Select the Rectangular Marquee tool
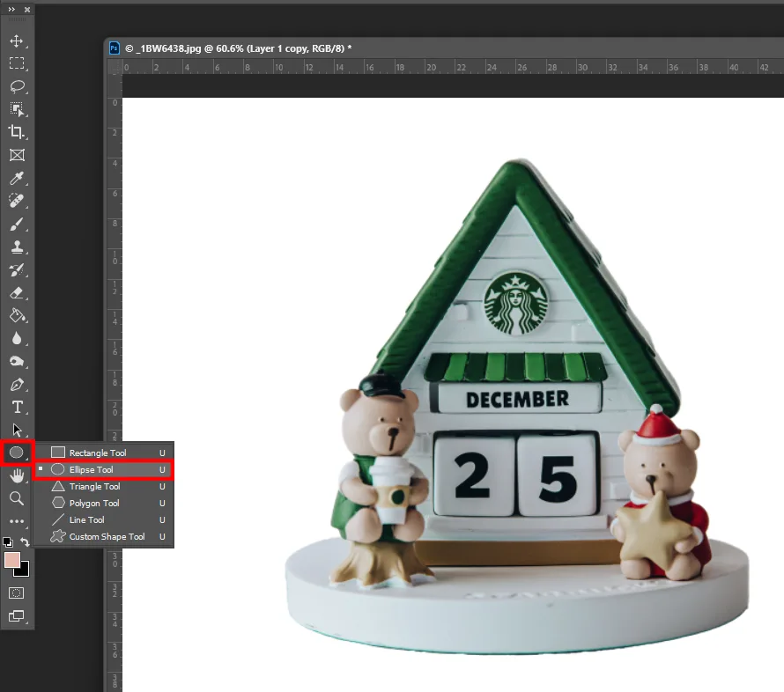Viewport: 784px width, 692px height. (x=17, y=63)
